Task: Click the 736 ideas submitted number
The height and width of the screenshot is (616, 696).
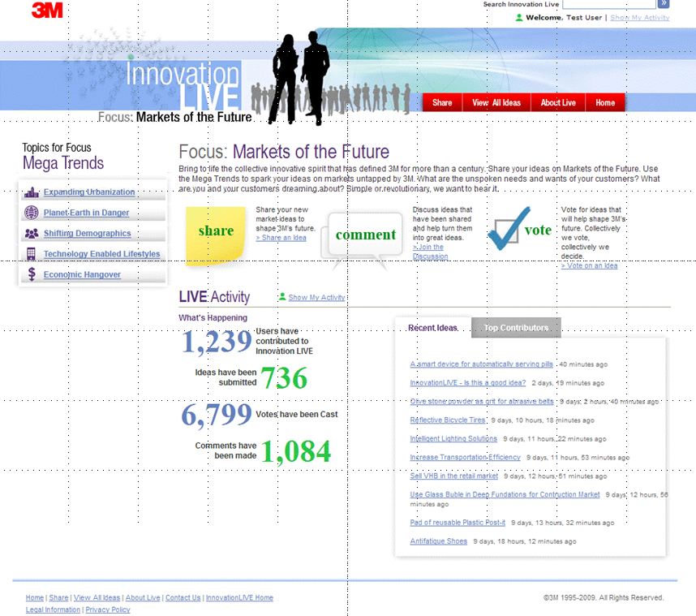Action: (x=284, y=378)
